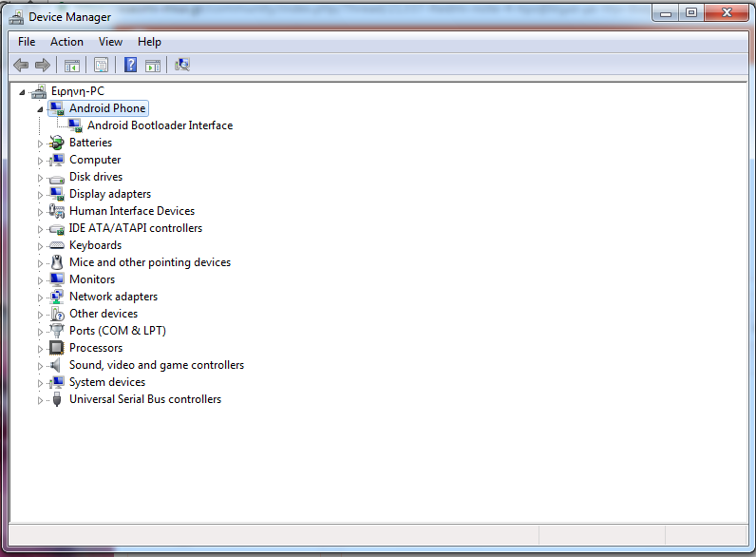Click the Sound controllers speaker icon
The height and width of the screenshot is (557, 756).
(56, 365)
